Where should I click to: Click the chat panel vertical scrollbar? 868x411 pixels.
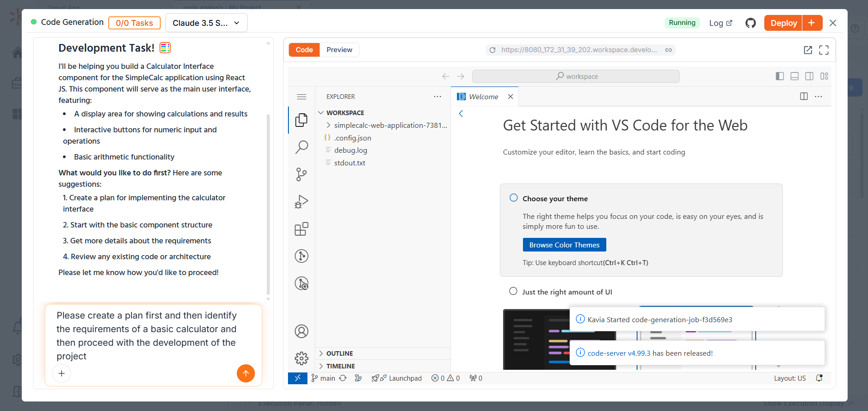(x=268, y=204)
